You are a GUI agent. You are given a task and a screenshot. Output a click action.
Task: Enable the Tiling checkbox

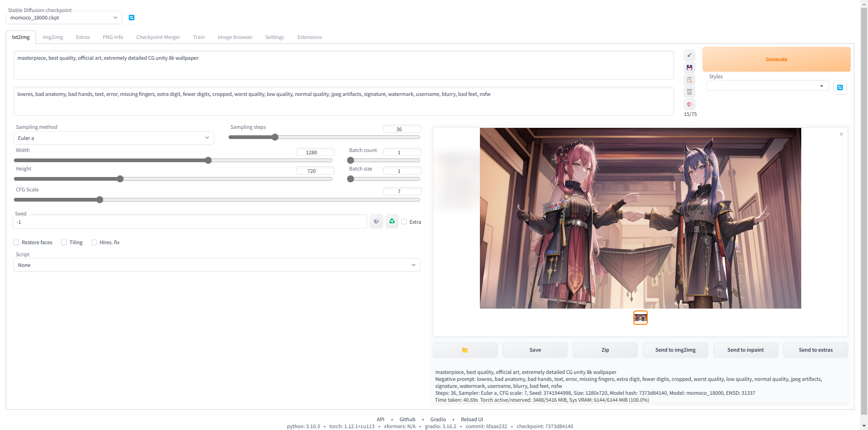[64, 242]
